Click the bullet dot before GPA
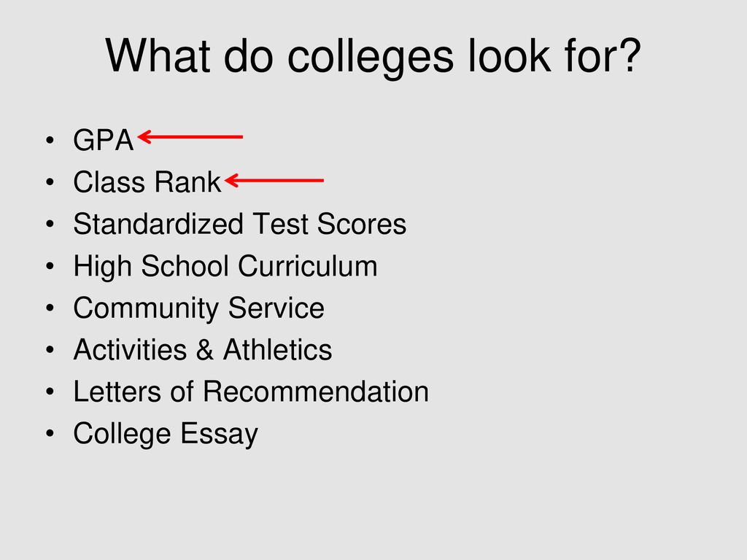This screenshot has height=560, width=747. pos(50,141)
